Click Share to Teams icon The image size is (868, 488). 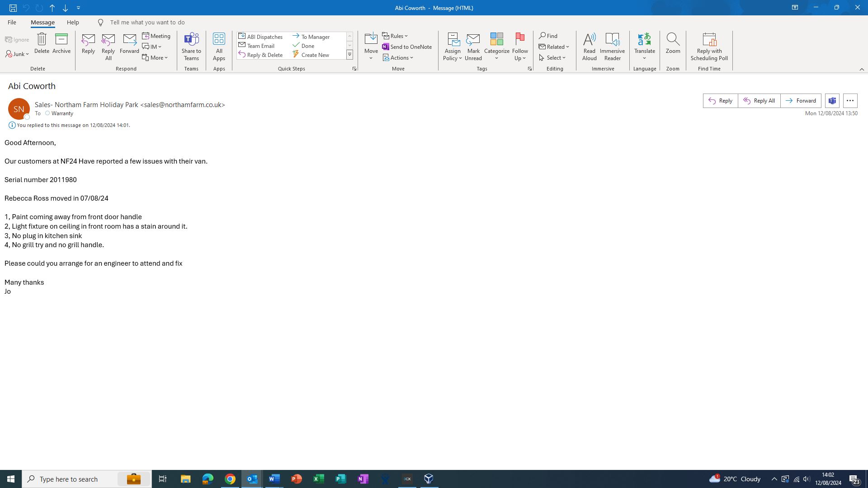pos(191,39)
